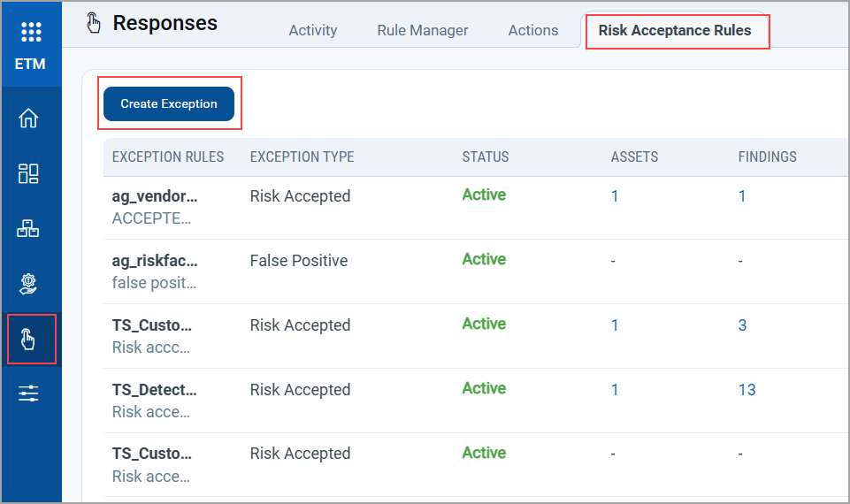Open the 3 findings link
Image resolution: width=850 pixels, height=504 pixels.
coord(742,325)
